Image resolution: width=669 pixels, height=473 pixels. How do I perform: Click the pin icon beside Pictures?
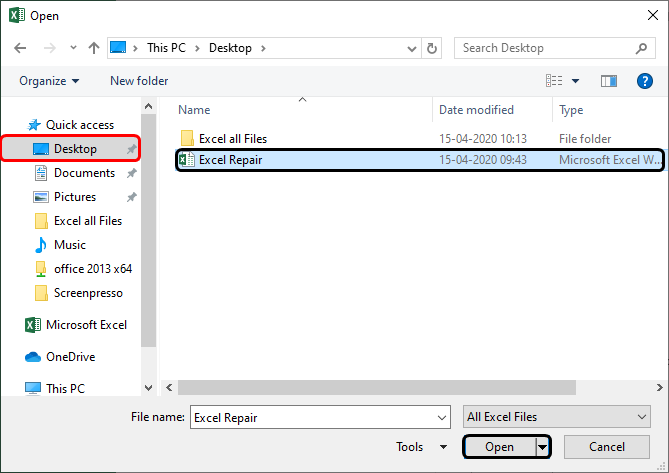pyautogui.click(x=131, y=197)
